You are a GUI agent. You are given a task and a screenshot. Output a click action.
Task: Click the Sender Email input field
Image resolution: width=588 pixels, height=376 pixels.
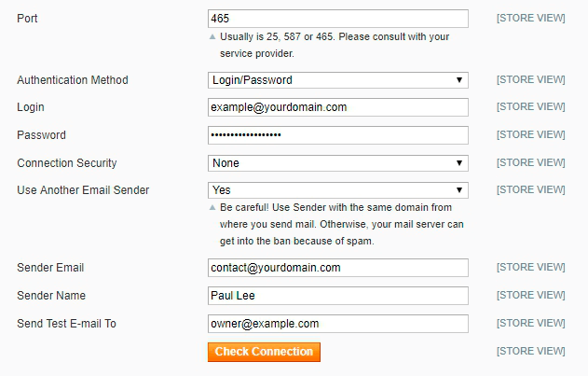coord(337,268)
